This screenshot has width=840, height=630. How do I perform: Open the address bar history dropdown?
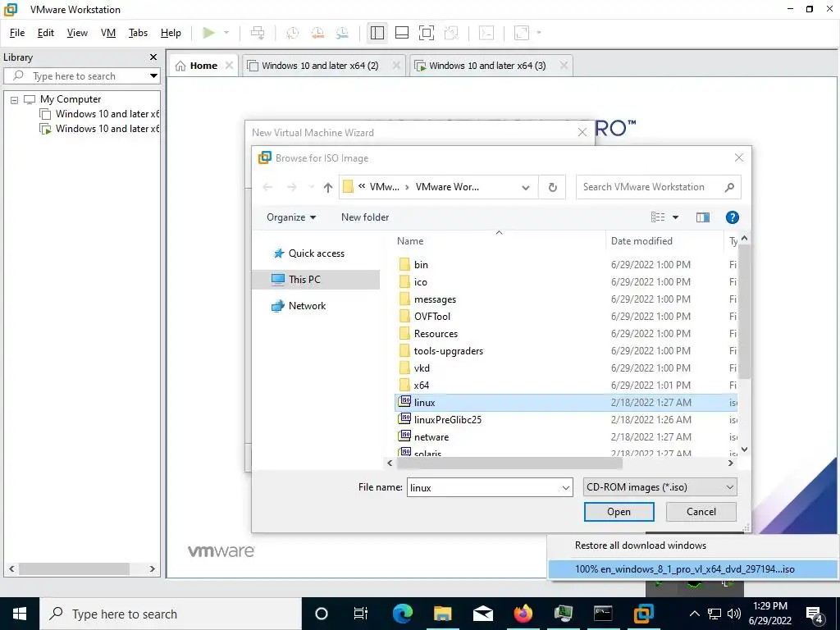tap(526, 187)
